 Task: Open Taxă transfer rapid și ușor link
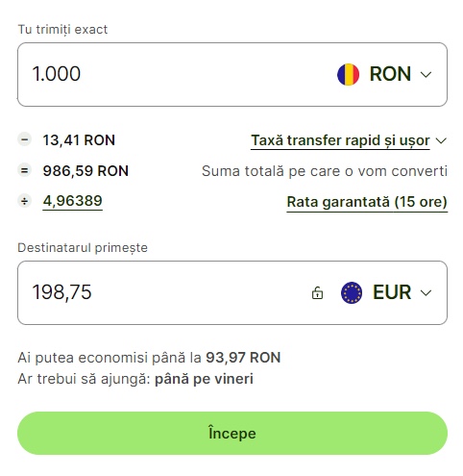[340, 140]
